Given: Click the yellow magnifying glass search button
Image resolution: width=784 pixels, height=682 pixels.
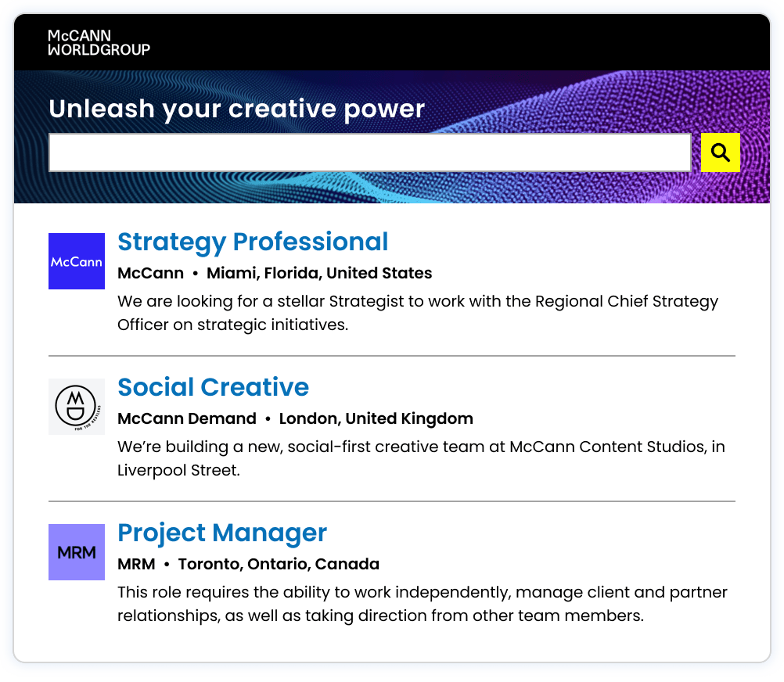Looking at the screenshot, I should (x=720, y=153).
